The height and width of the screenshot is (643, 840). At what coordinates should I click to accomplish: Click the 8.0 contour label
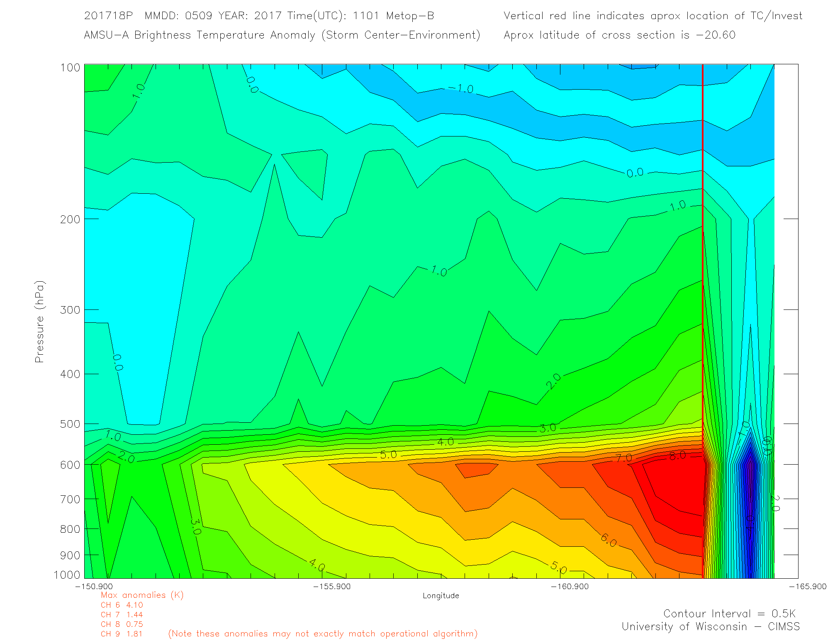[x=677, y=455]
